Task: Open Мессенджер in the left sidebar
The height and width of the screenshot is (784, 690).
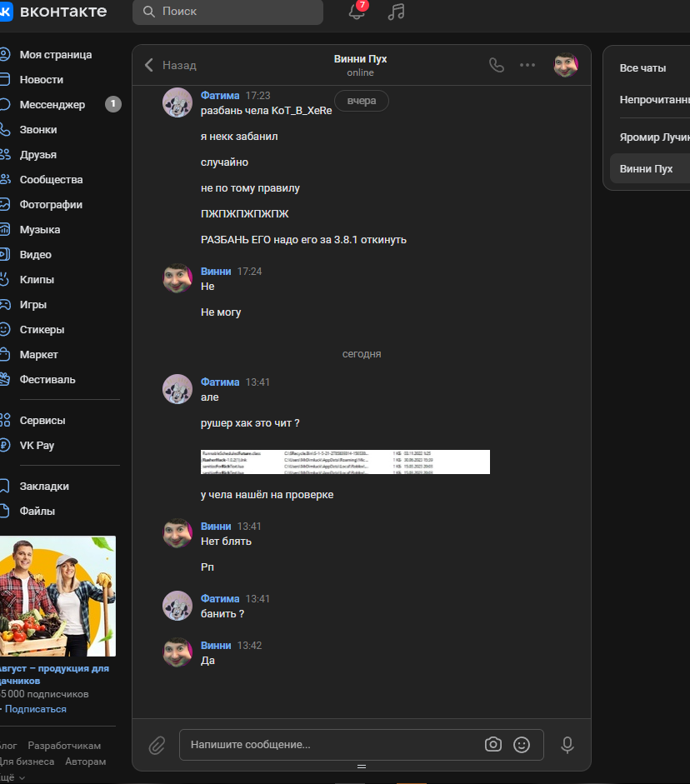Action: click(52, 104)
